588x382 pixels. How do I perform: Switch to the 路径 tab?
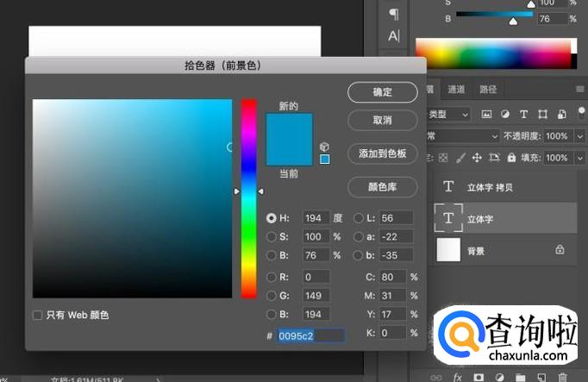pyautogui.click(x=488, y=89)
